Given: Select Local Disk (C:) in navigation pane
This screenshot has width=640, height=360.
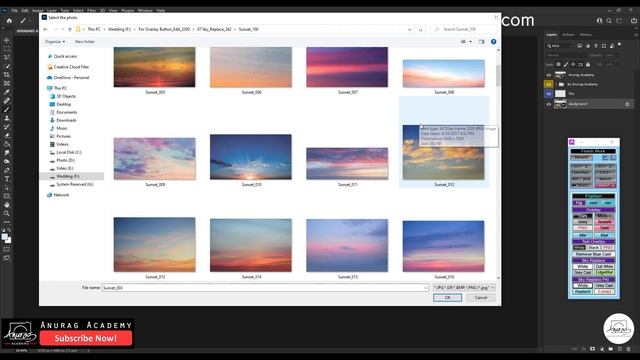Looking at the screenshot, I should [x=69, y=152].
